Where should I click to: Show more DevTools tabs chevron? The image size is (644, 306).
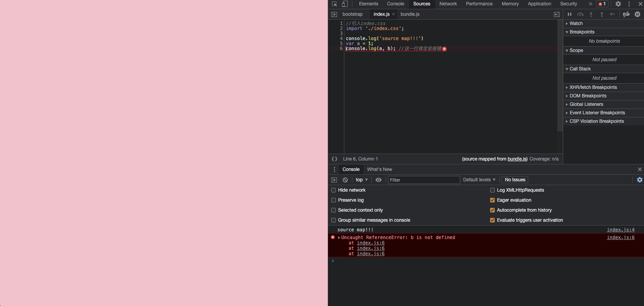(590, 4)
